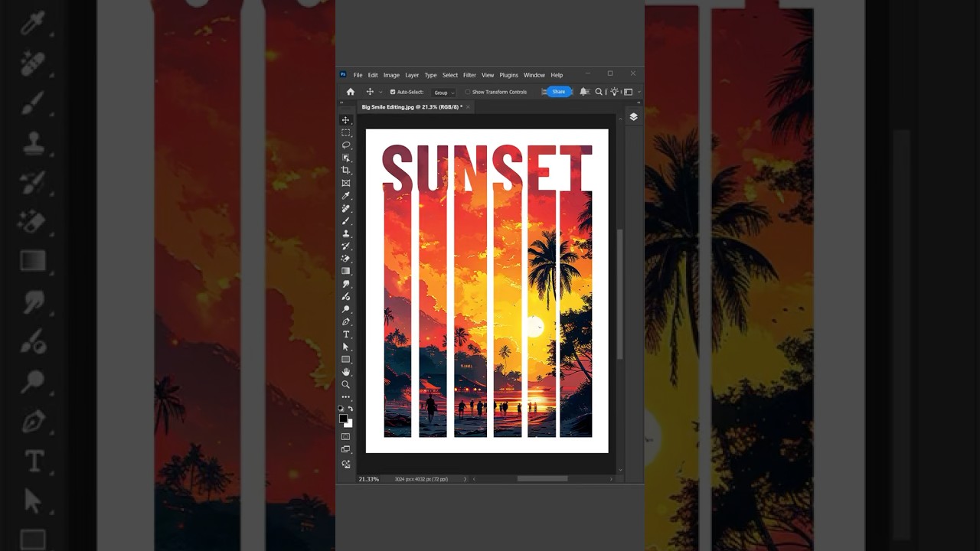
Task: Click the default colors mini icon
Action: (x=341, y=409)
